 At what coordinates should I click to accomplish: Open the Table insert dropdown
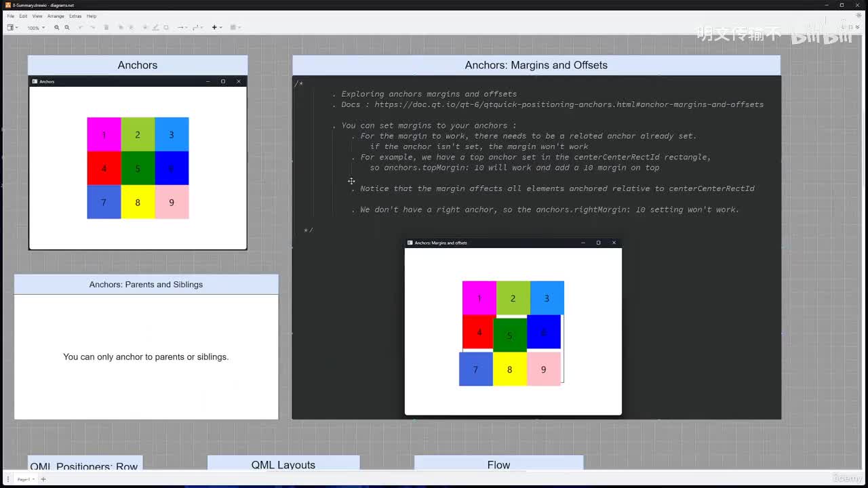coord(235,28)
